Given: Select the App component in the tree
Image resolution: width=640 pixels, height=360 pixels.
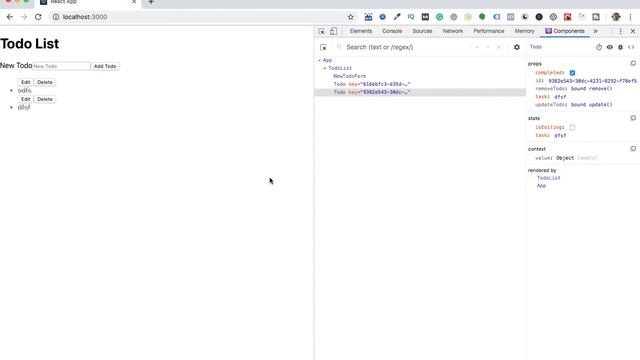Looking at the screenshot, I should click(327, 60).
